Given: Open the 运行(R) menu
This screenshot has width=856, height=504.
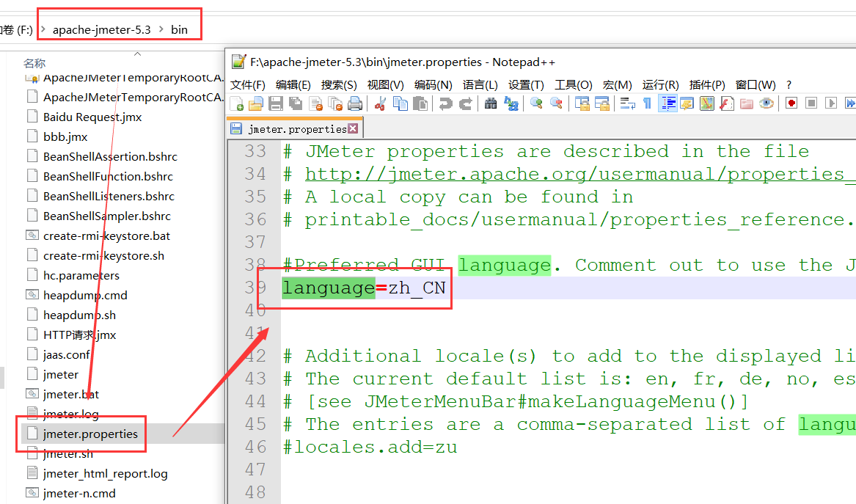Looking at the screenshot, I should click(660, 85).
